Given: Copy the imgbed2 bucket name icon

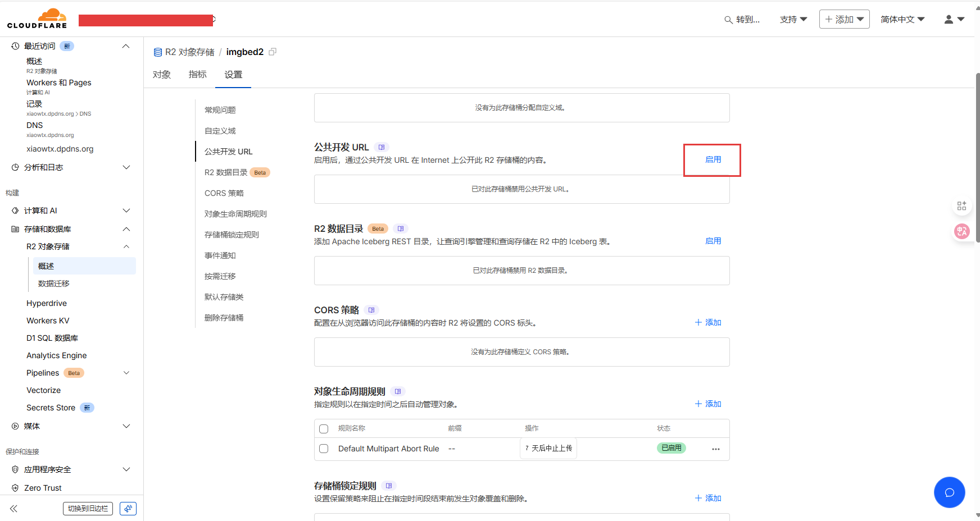Looking at the screenshot, I should coord(273,52).
